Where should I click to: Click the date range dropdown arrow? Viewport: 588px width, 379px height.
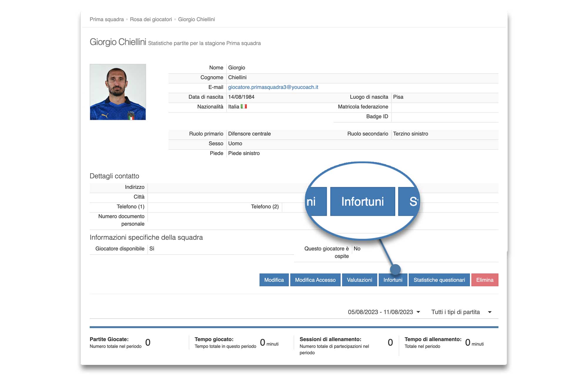point(418,312)
